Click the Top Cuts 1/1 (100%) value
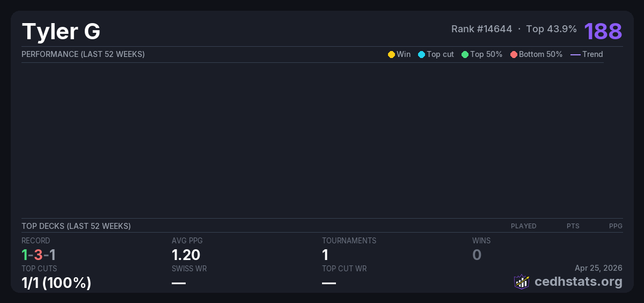The height and width of the screenshot is (303, 644). 56,283
